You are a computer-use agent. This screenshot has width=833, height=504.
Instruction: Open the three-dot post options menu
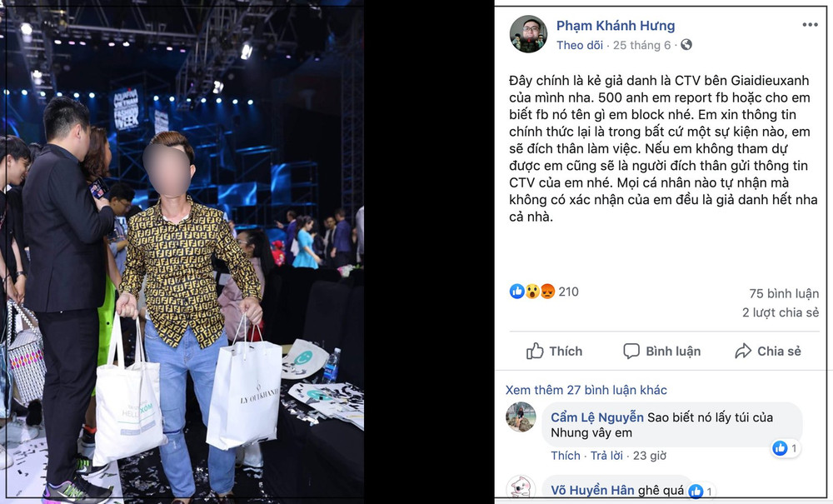pyautogui.click(x=810, y=25)
